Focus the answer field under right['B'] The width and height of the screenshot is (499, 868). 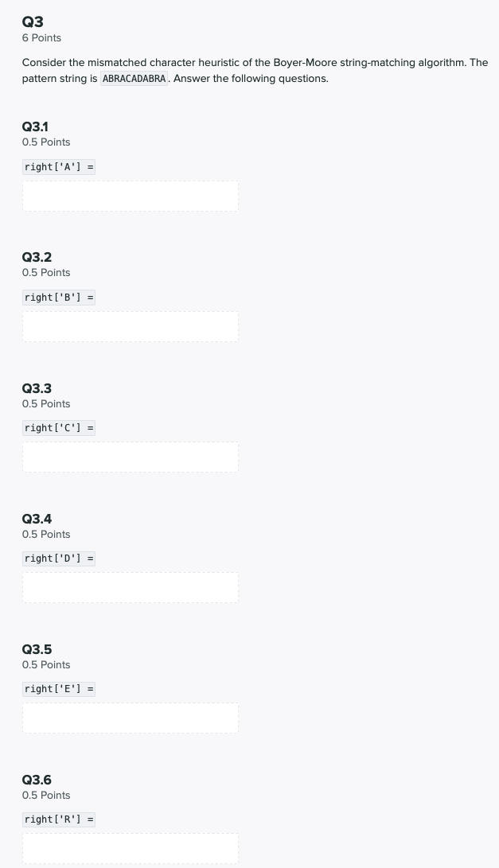[131, 327]
